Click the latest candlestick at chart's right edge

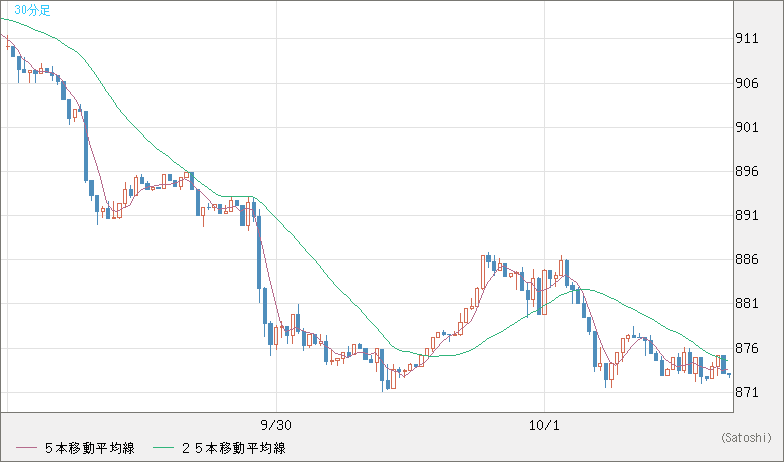point(729,374)
